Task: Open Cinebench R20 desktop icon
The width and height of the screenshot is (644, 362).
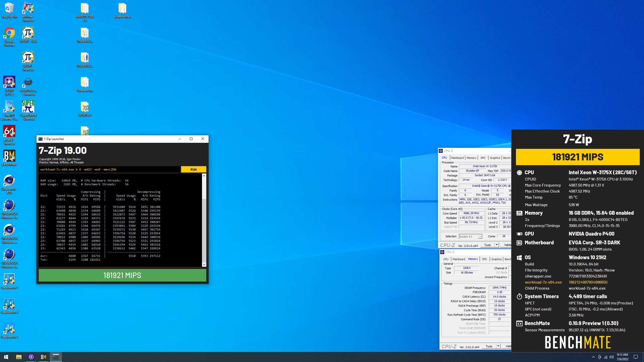Action: [x=9, y=185]
